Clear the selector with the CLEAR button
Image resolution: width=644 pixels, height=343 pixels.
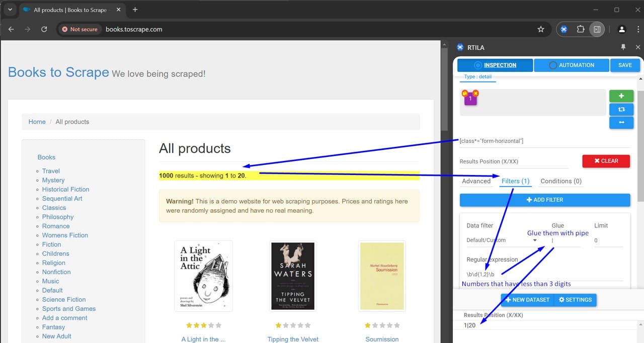pos(606,161)
